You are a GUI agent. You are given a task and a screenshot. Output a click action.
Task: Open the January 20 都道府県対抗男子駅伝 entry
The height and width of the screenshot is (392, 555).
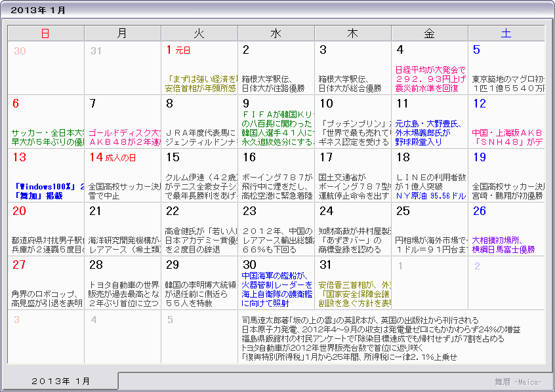coord(48,245)
